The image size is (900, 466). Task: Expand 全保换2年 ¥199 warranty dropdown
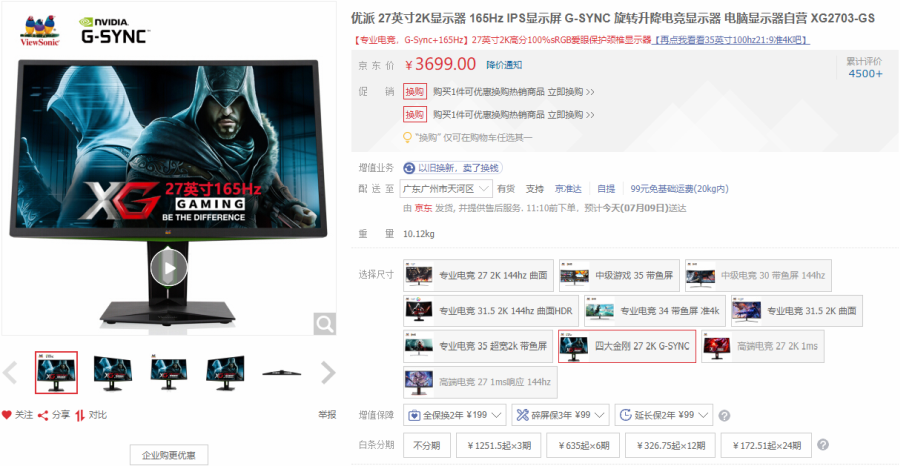[x=455, y=415]
